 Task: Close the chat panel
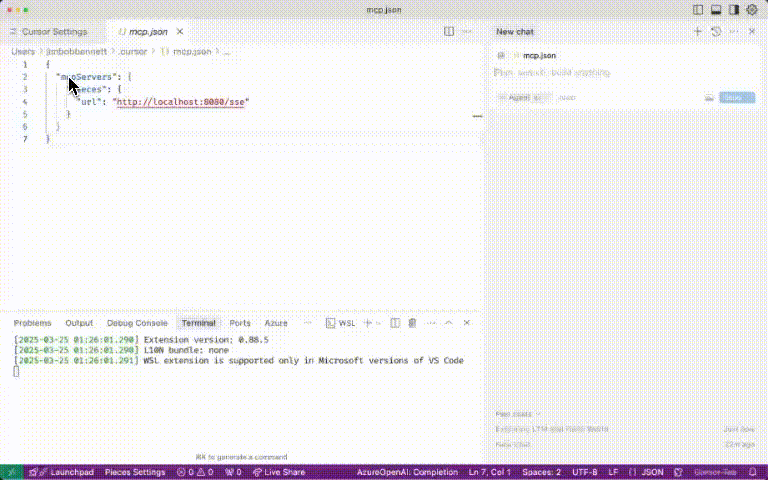[x=752, y=31]
